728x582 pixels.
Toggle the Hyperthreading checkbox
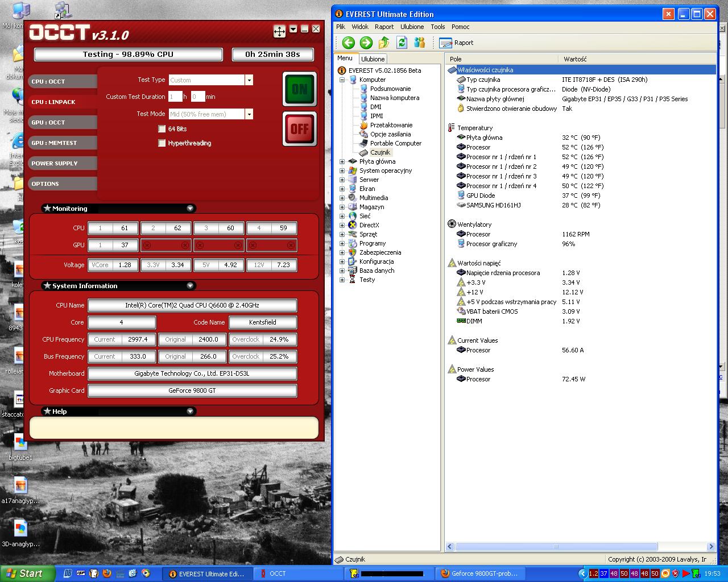pos(162,143)
